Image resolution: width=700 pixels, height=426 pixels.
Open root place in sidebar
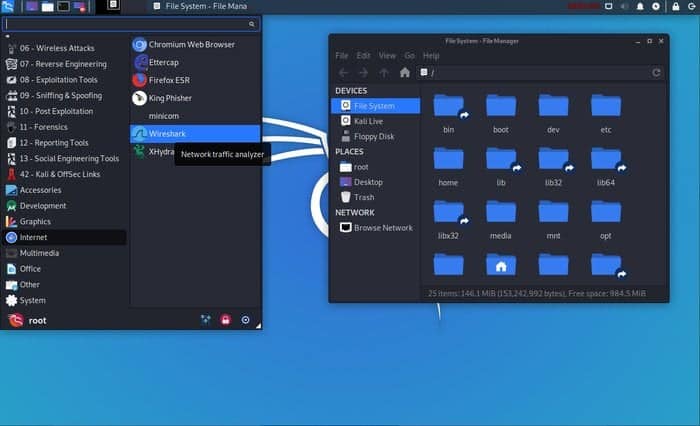click(x=375, y=167)
